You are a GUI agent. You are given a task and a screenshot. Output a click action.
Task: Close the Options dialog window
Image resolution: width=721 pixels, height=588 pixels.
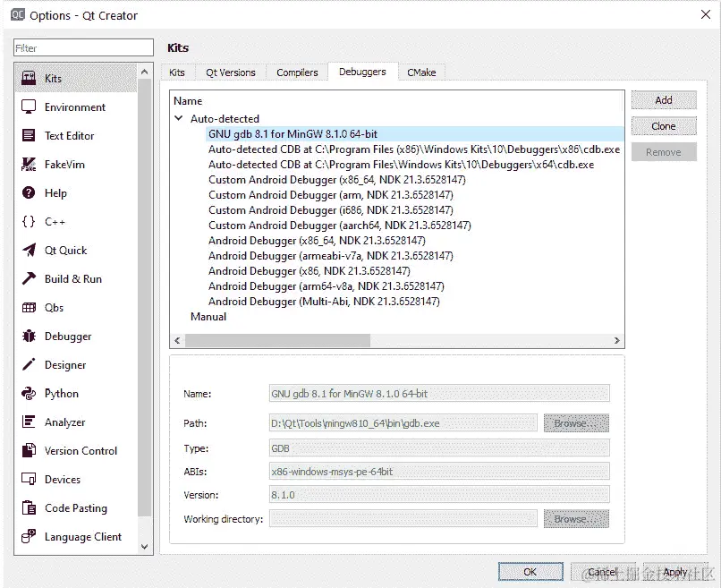tap(706, 14)
